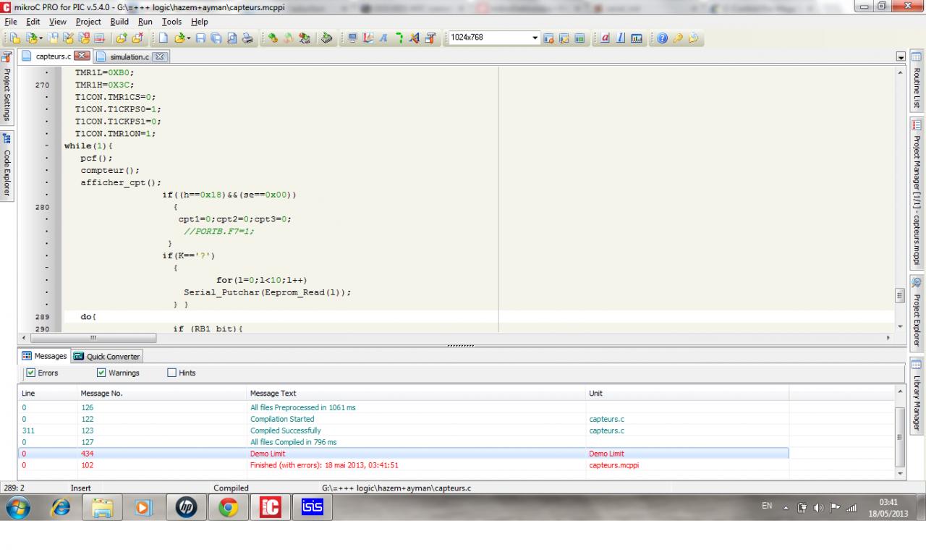
Task: Launch ISIS from the taskbar
Action: [x=313, y=508]
